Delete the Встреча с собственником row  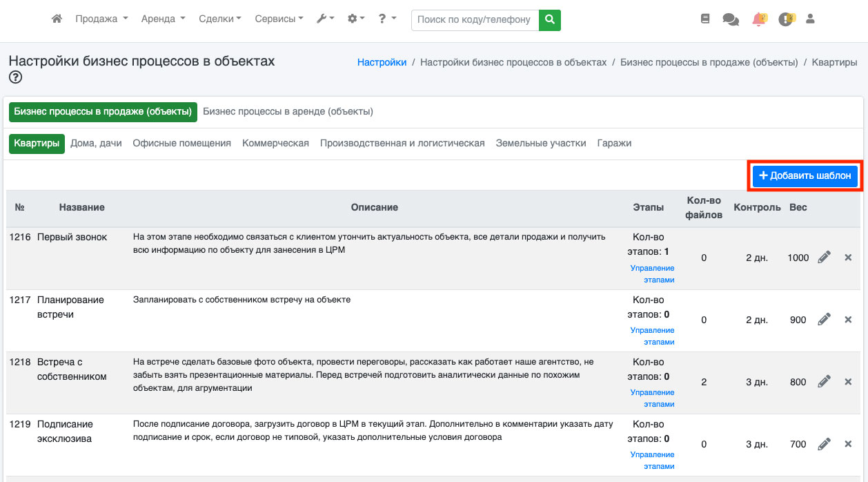(x=848, y=382)
